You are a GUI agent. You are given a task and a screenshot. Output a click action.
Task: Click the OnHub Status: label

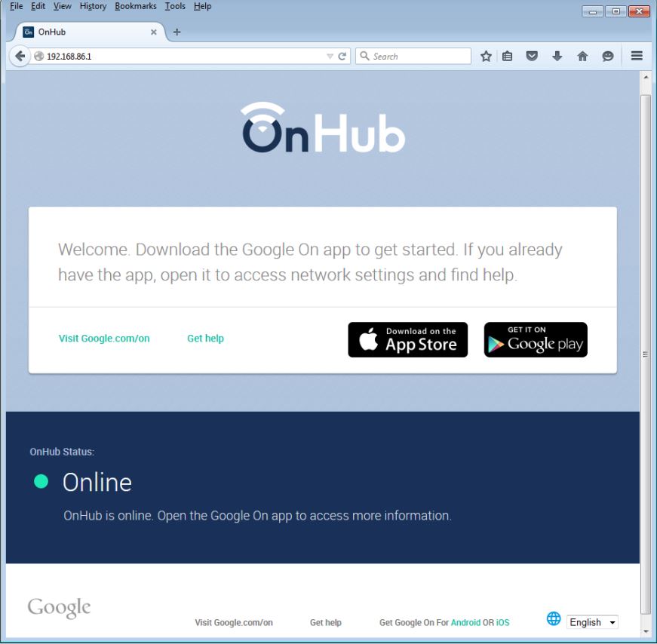click(x=62, y=452)
